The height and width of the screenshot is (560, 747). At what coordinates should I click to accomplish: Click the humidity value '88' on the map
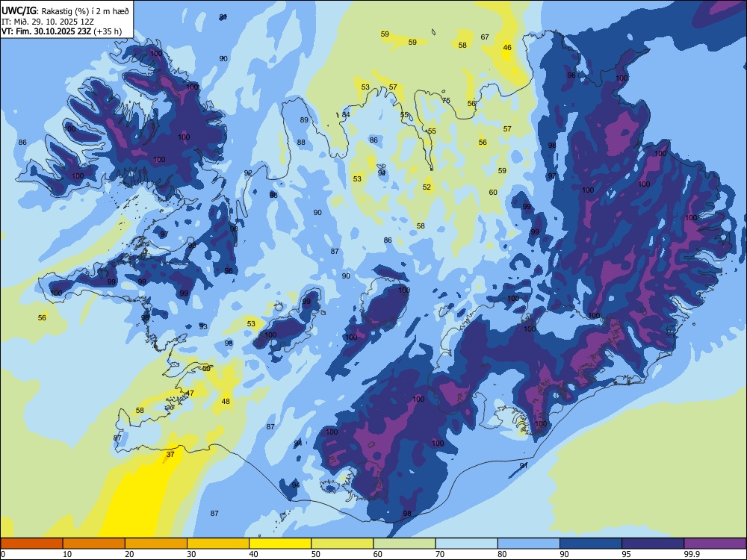coord(301,143)
